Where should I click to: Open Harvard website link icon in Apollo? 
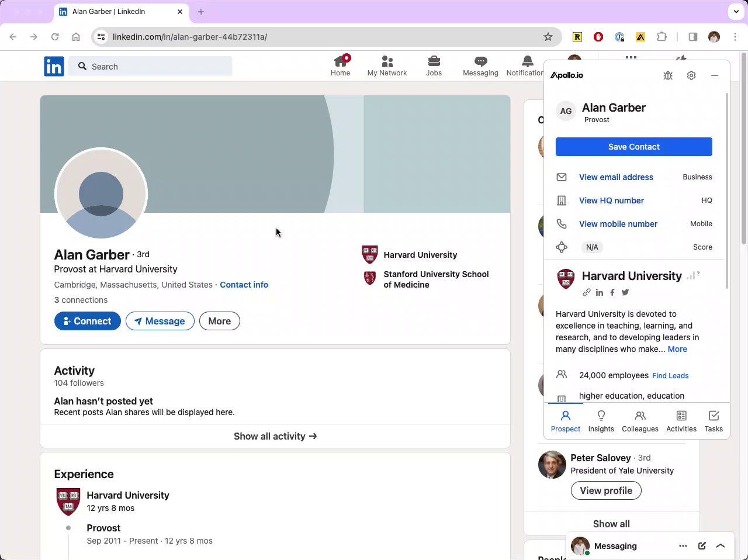(x=587, y=292)
